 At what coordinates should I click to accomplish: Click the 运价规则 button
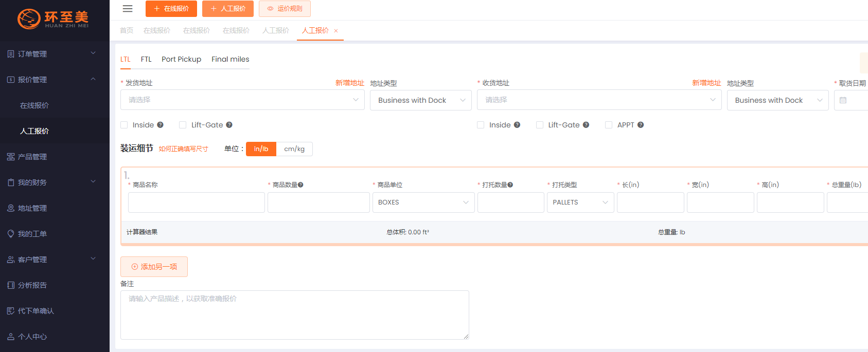point(285,9)
